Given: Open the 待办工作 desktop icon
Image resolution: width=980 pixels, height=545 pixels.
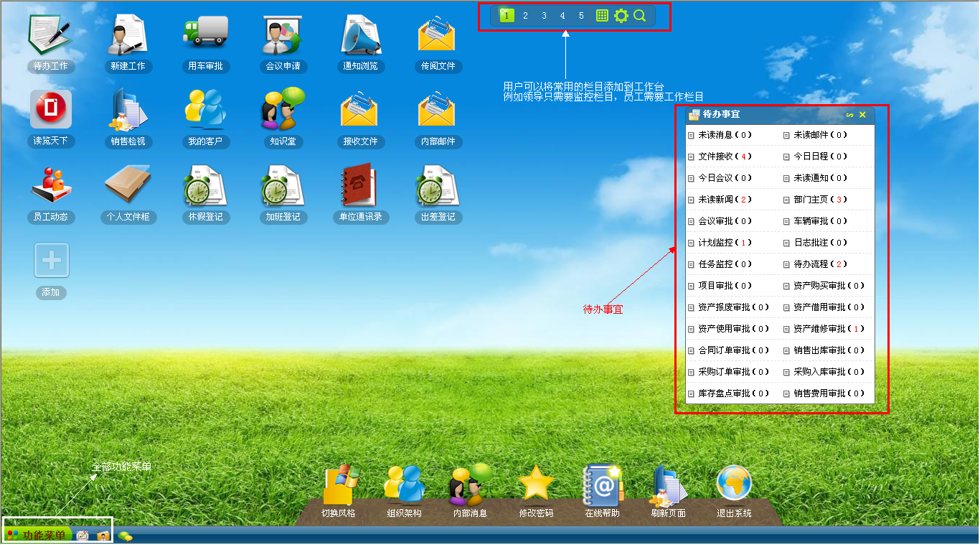Looking at the screenshot, I should point(50,35).
